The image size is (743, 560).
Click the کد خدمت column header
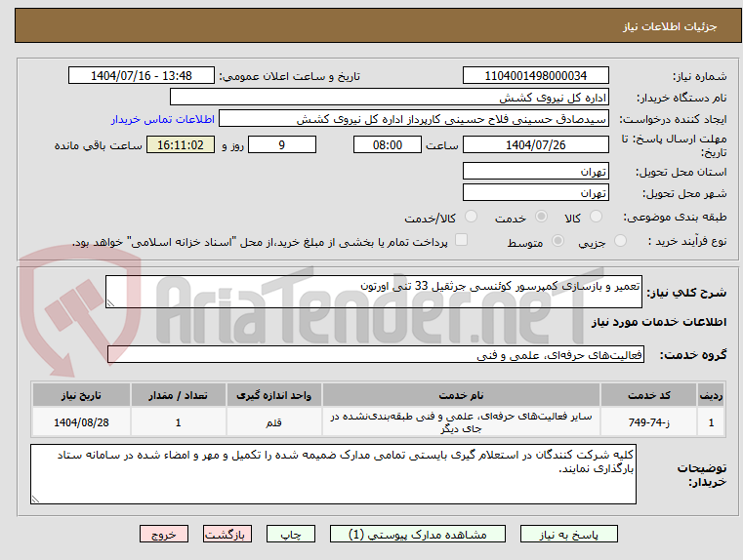tap(648, 395)
